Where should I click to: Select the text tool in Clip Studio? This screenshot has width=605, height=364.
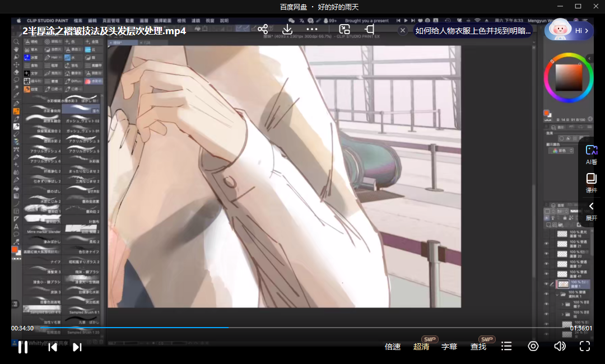pyautogui.click(x=16, y=227)
